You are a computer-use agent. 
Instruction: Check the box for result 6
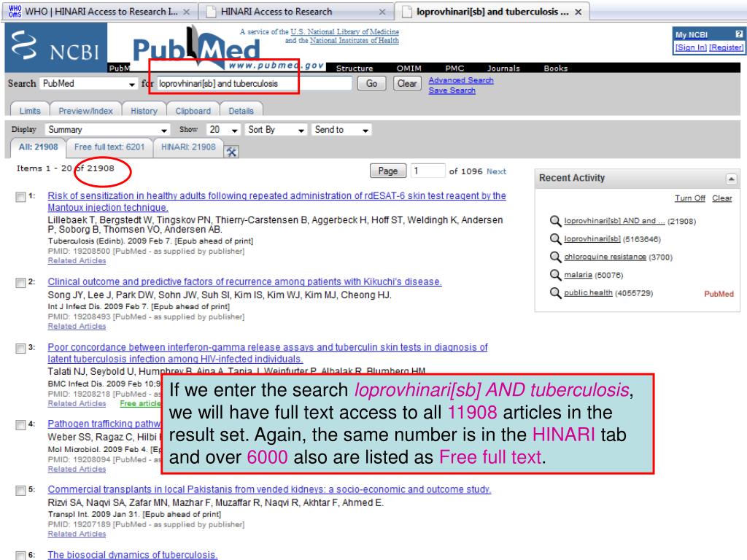[x=20, y=556]
